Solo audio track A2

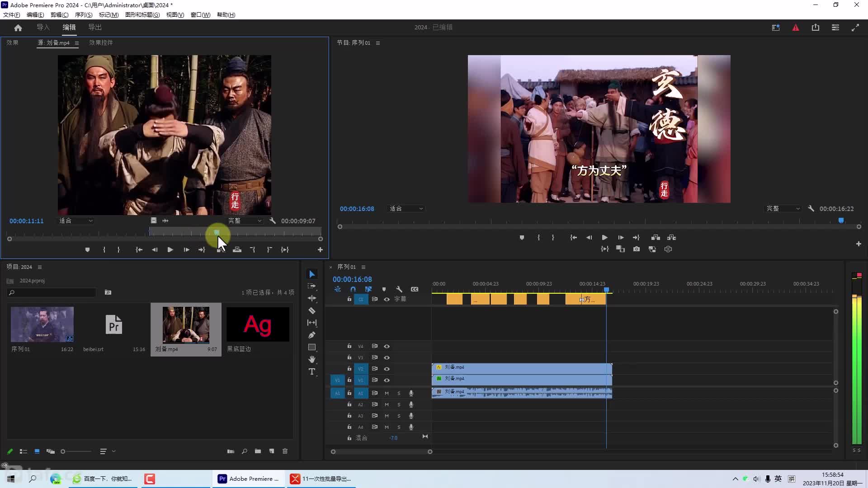[x=399, y=404]
